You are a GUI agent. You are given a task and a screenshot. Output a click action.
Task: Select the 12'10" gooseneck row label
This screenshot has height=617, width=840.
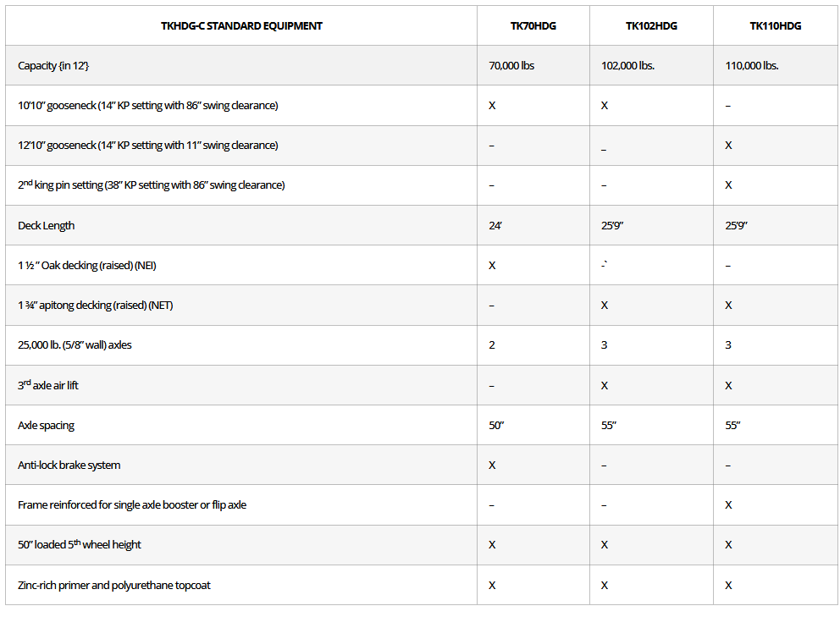click(147, 146)
